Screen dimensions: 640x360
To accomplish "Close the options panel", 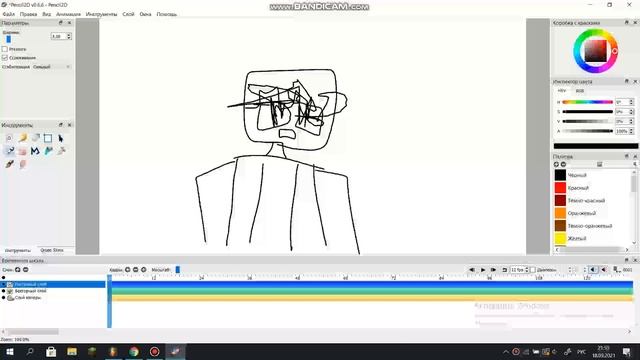I will pyautogui.click(x=69, y=23).
